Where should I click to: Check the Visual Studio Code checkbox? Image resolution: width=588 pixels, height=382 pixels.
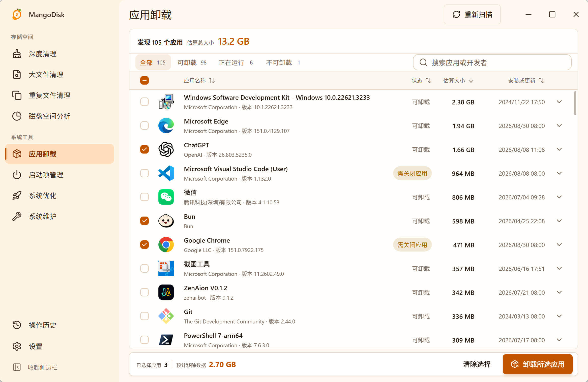pos(145,173)
